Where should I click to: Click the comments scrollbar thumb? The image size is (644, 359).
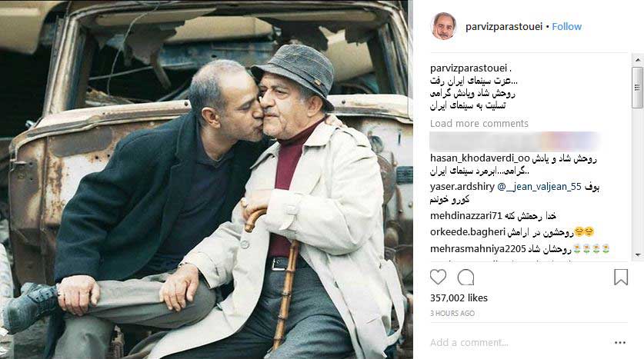[637, 88]
